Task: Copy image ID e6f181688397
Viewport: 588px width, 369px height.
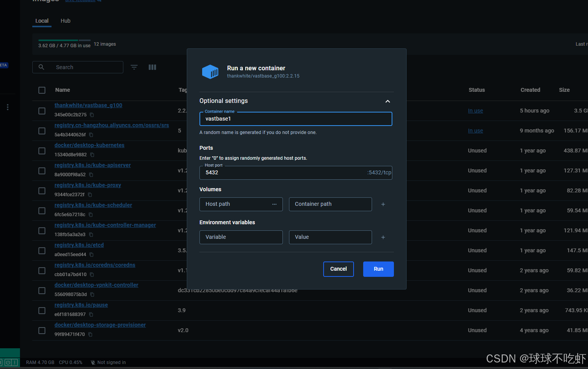Action: [91, 314]
